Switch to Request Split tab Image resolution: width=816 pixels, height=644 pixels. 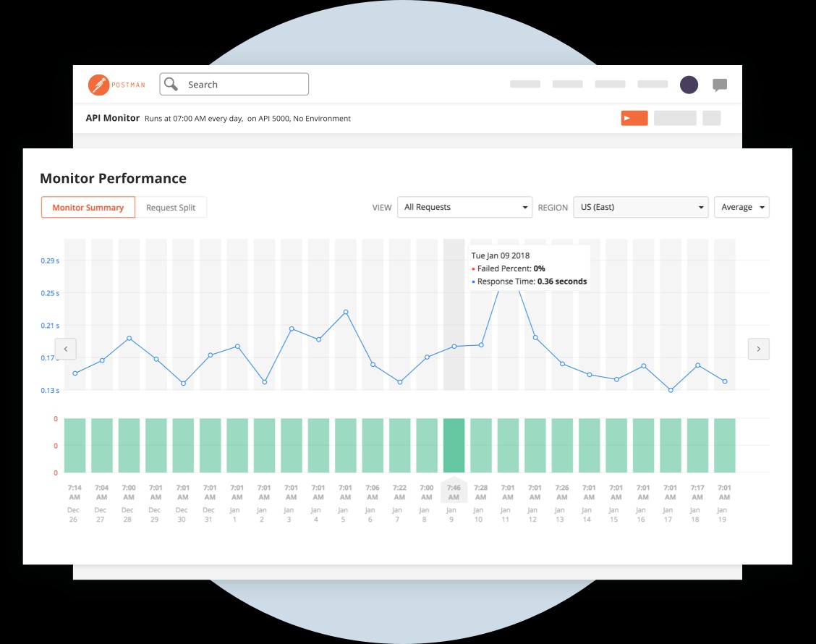171,208
